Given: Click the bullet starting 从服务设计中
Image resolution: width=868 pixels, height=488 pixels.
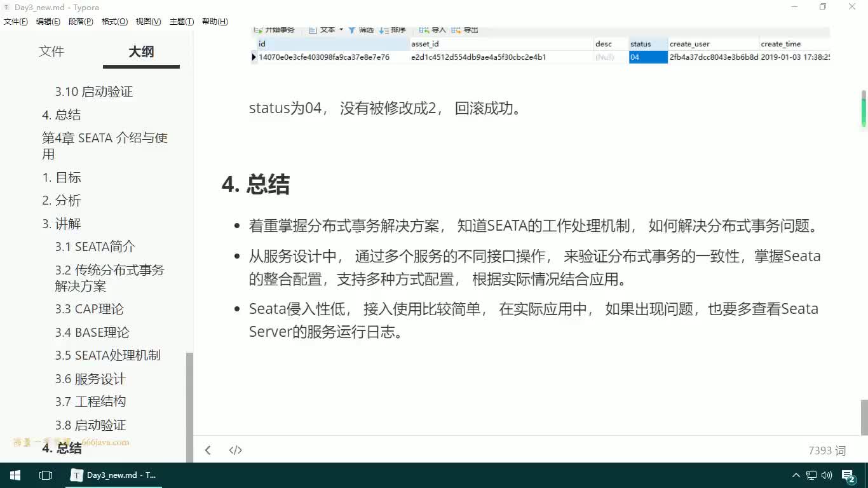Looking at the screenshot, I should click(x=534, y=268).
